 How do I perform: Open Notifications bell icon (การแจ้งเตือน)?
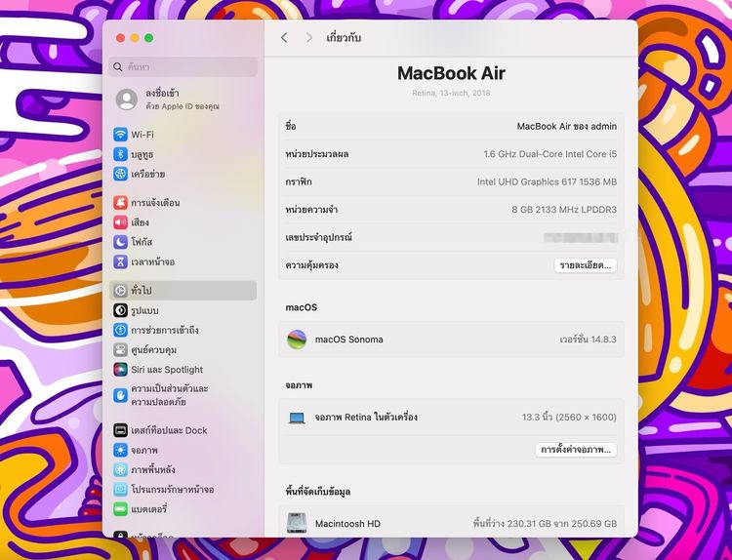tap(120, 203)
